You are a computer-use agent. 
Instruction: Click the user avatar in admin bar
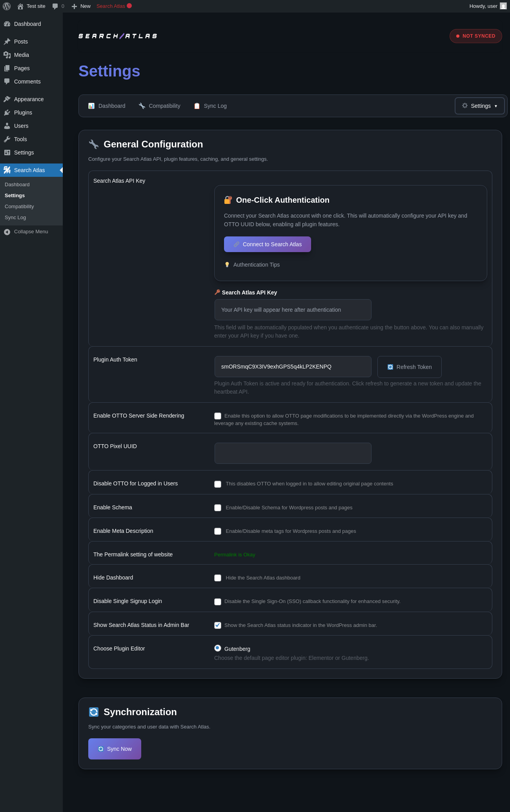(503, 6)
